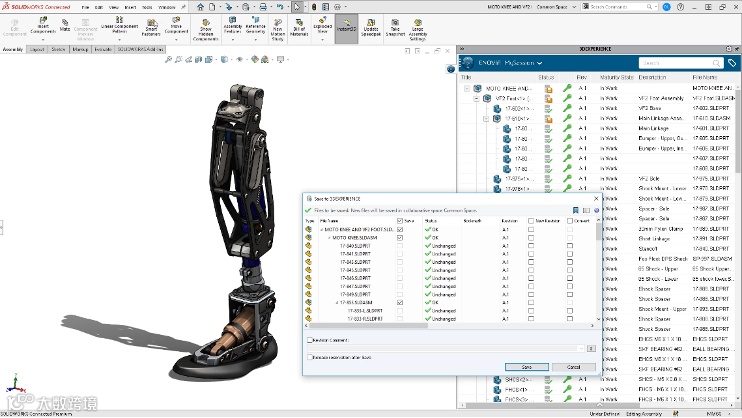Click Update Speedpak icon
The image size is (742, 418).
tap(371, 23)
